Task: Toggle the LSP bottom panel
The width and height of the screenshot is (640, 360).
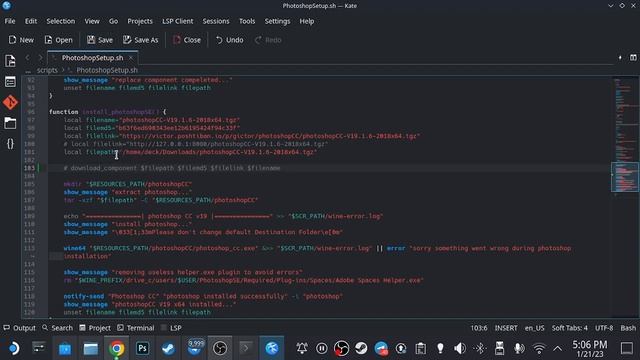Action: 171,328
